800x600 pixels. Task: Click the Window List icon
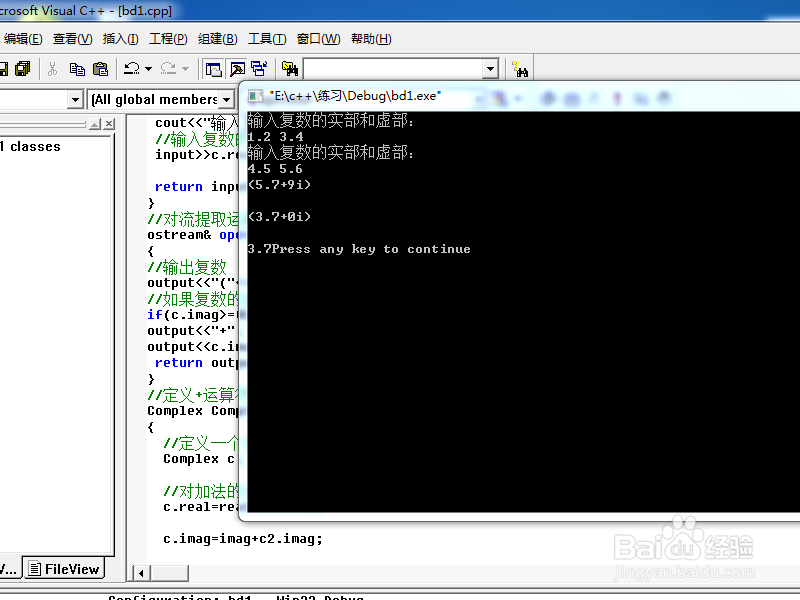259,68
